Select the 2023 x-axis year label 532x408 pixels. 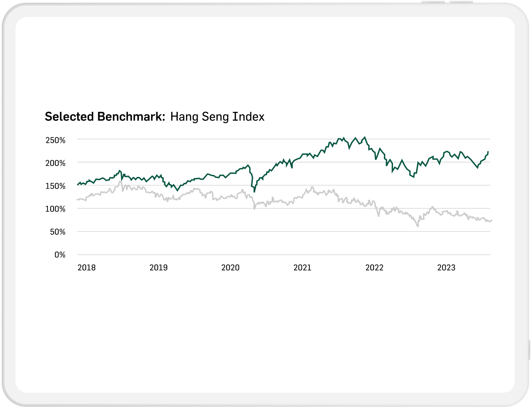click(446, 268)
